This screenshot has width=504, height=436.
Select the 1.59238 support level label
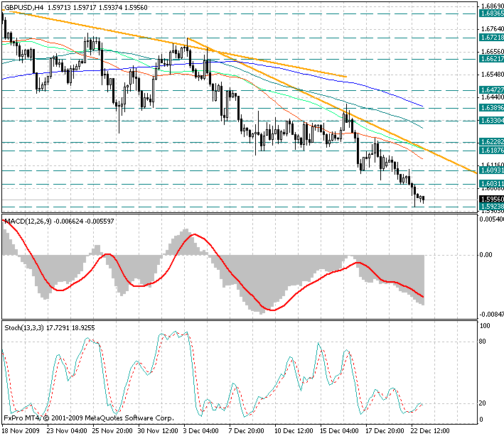491,207
